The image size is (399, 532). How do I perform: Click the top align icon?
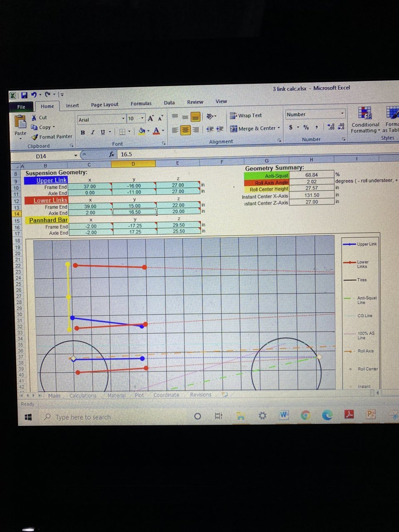tap(175, 117)
